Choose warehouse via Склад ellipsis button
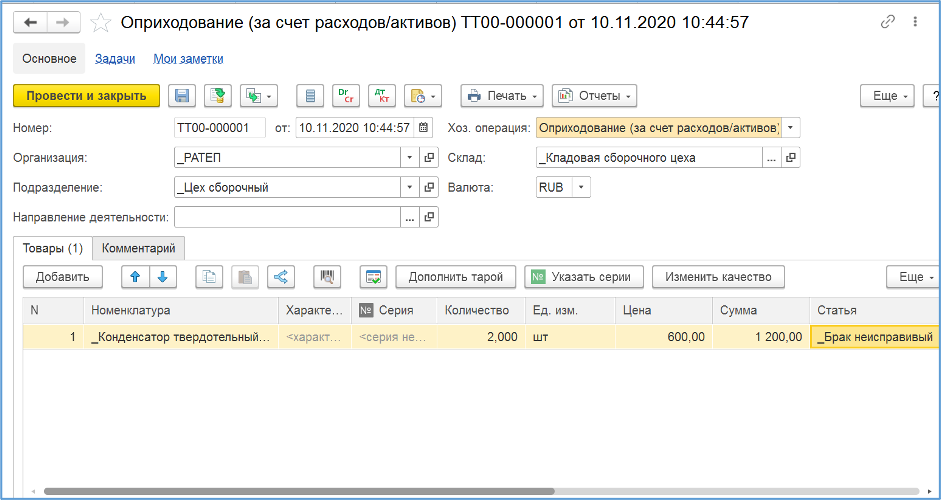 (772, 158)
